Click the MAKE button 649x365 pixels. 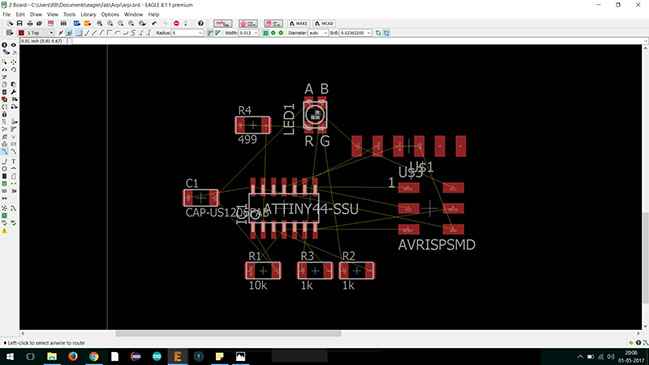pos(298,24)
